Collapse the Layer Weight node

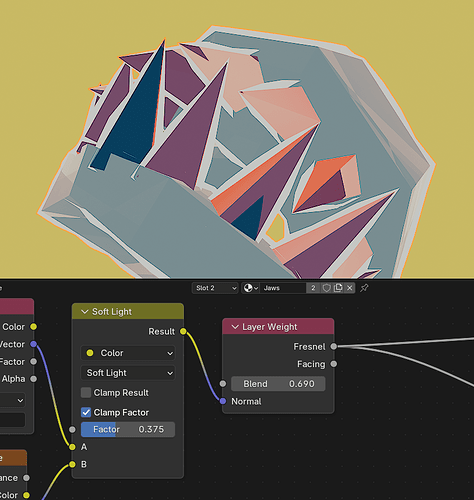(x=235, y=327)
